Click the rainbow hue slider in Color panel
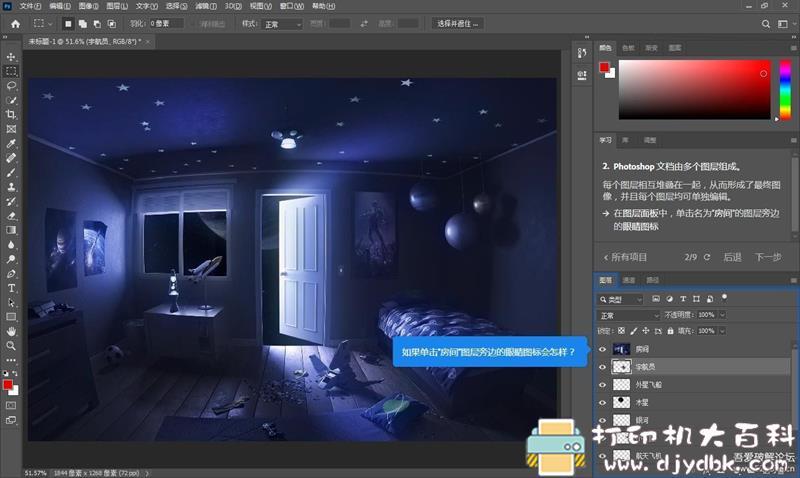 (x=785, y=90)
